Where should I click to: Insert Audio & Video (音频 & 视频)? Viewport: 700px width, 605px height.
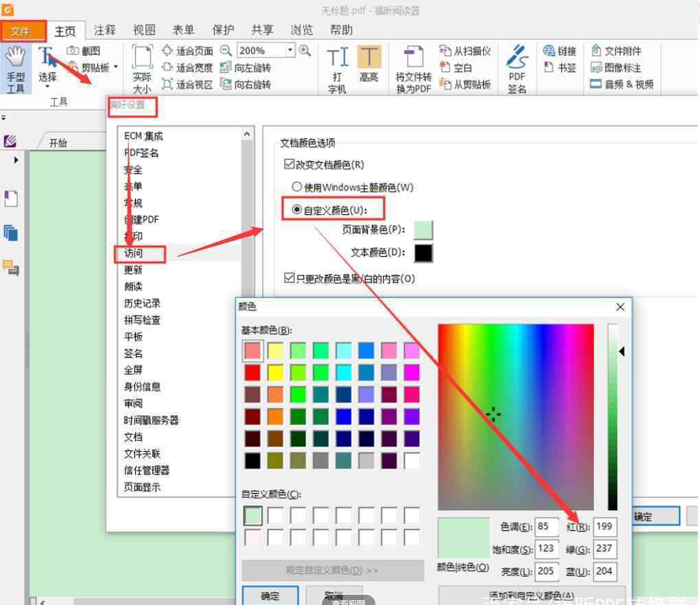click(x=622, y=84)
